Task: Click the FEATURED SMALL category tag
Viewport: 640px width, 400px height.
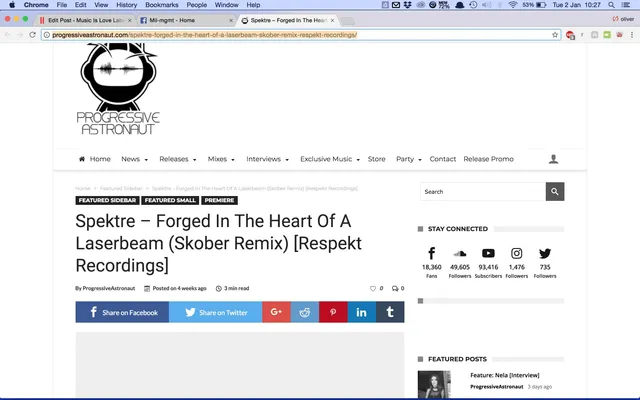Action: 170,200
